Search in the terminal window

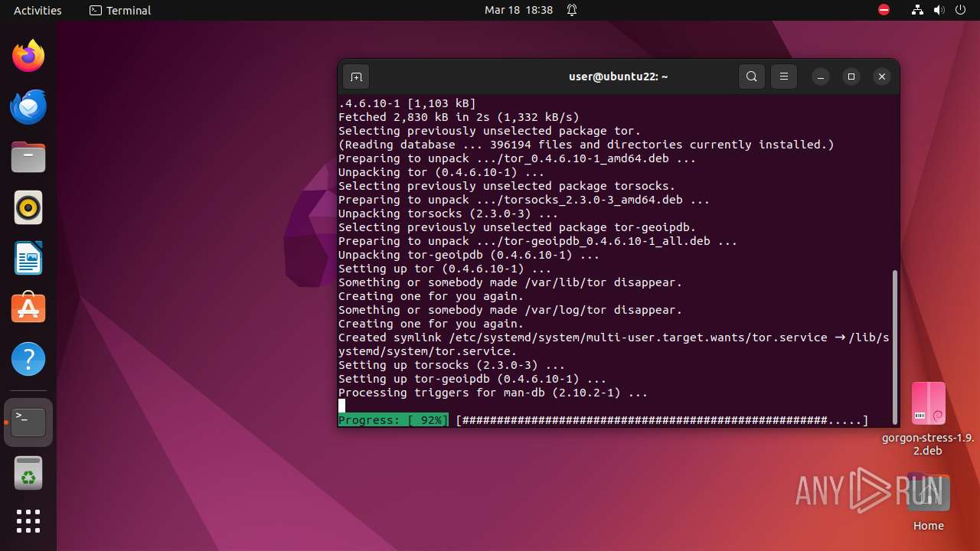coord(752,77)
